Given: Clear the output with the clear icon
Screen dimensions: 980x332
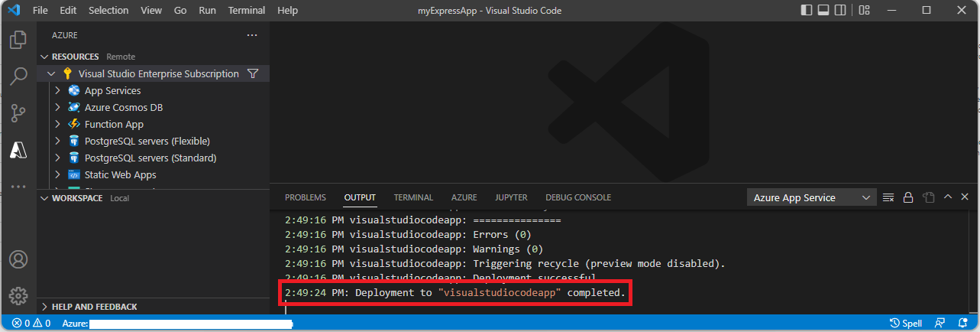Looking at the screenshot, I should coord(888,197).
